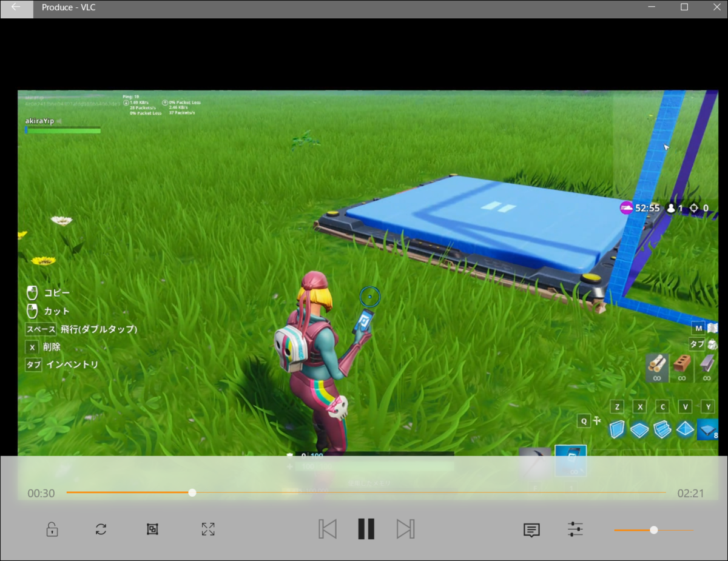This screenshot has height=561, width=728.
Task: Click the total duration 02:21
Action: click(x=690, y=493)
